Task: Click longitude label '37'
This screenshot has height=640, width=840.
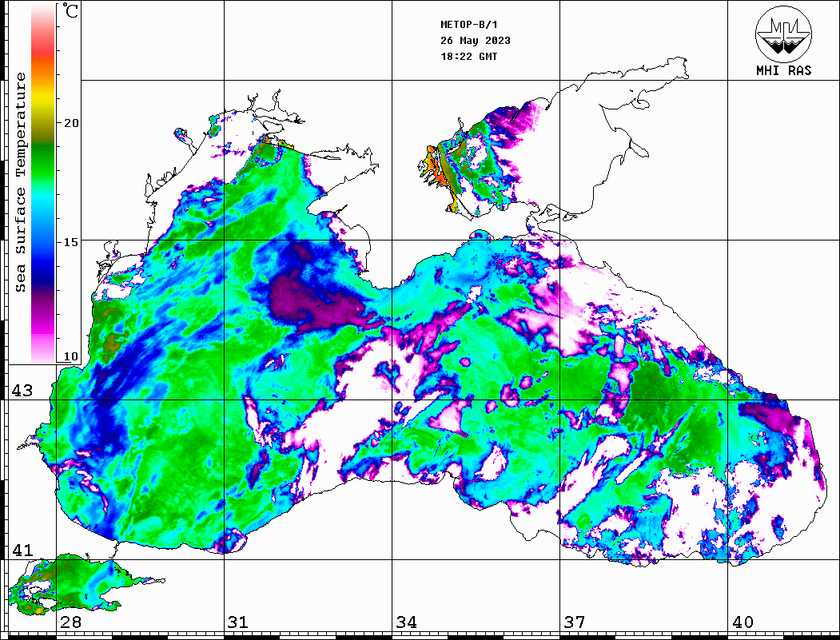Action: coord(575,622)
